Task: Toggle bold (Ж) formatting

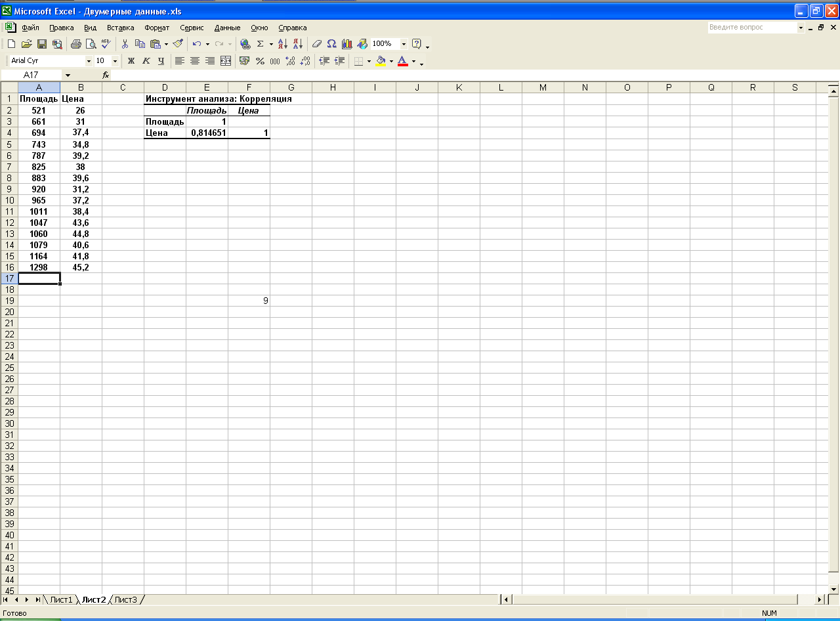Action: [x=131, y=61]
